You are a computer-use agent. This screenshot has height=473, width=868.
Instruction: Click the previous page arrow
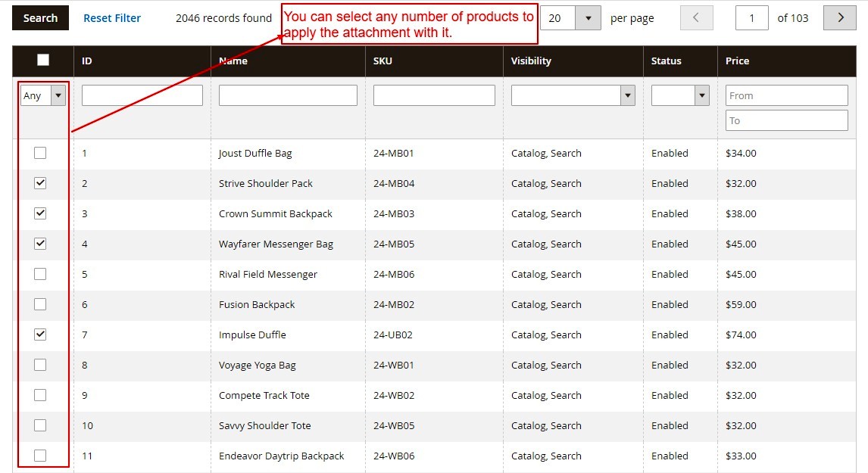point(696,17)
